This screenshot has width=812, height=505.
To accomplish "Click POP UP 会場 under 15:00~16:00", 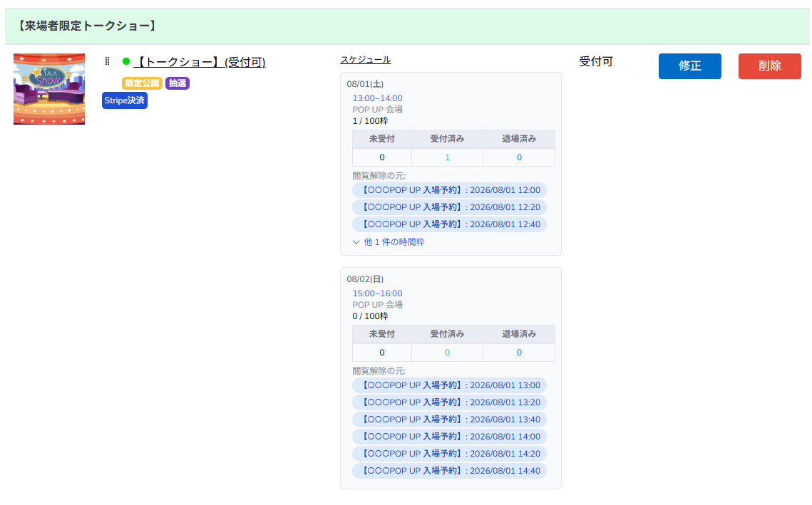I will [x=378, y=305].
